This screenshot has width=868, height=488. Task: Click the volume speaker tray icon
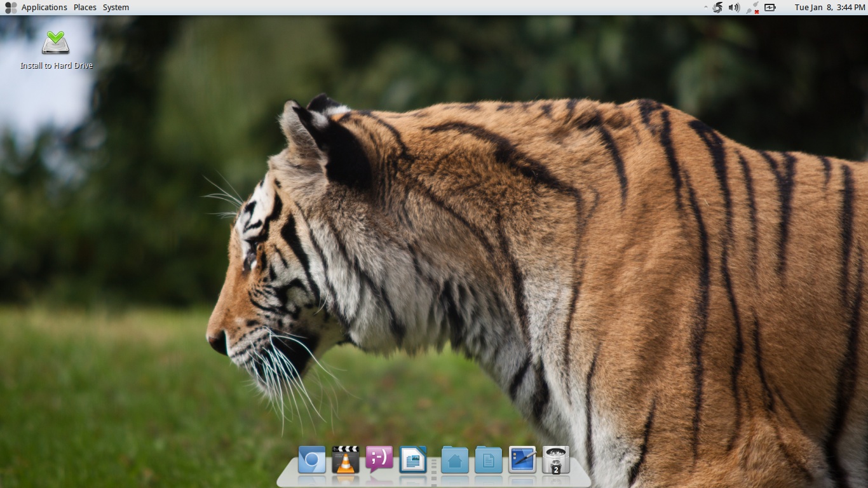tap(734, 8)
